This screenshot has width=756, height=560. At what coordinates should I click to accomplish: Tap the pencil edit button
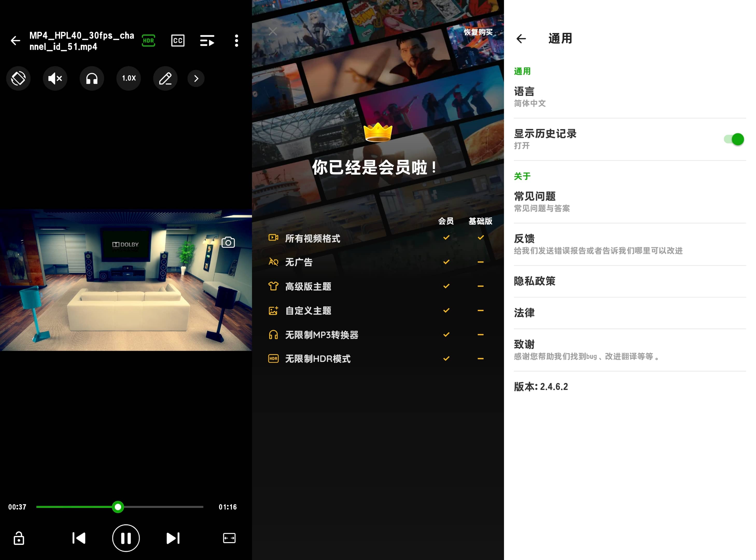coord(165,79)
